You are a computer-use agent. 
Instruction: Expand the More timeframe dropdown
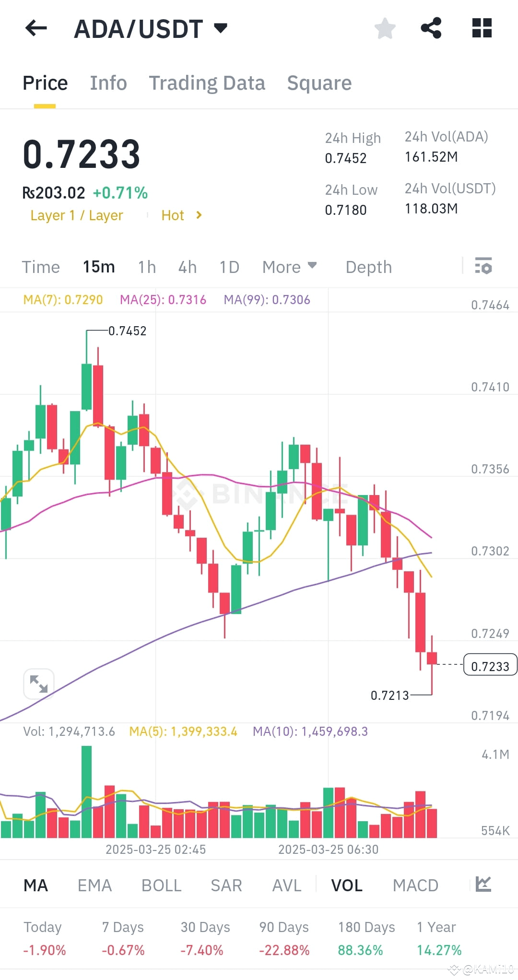click(x=289, y=267)
